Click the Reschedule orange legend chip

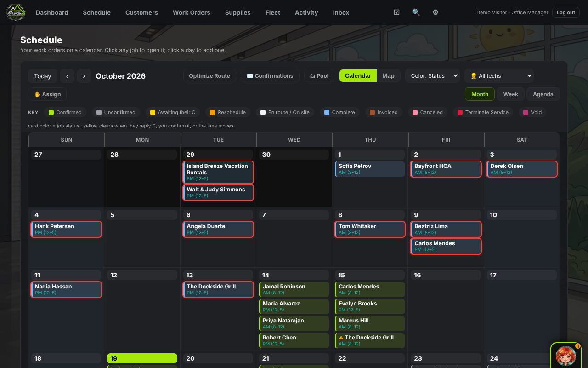228,112
